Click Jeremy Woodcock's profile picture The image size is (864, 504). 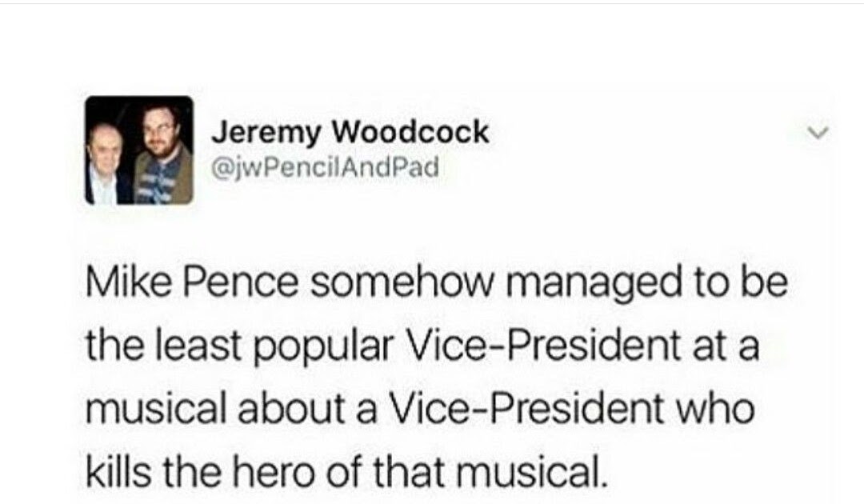pyautogui.click(x=139, y=150)
